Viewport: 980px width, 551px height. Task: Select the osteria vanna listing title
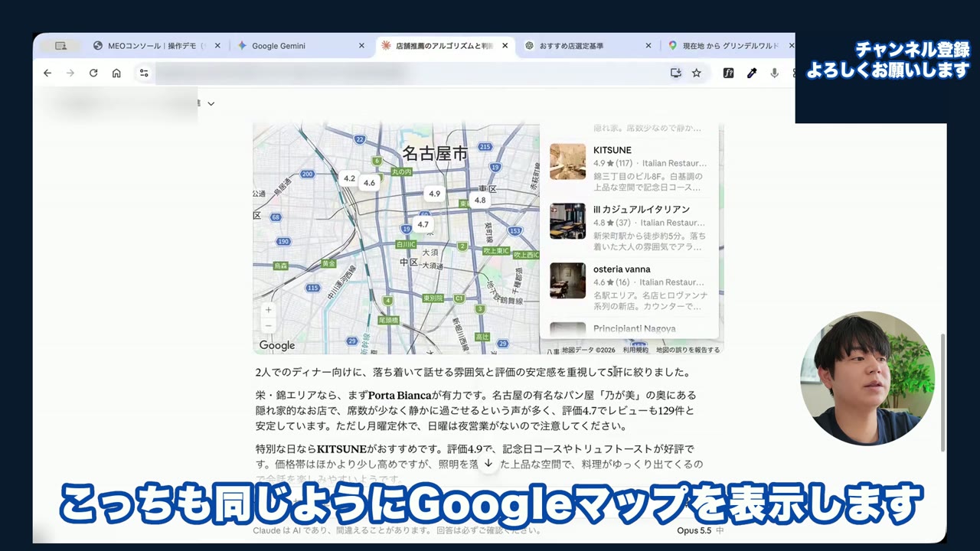[622, 269]
